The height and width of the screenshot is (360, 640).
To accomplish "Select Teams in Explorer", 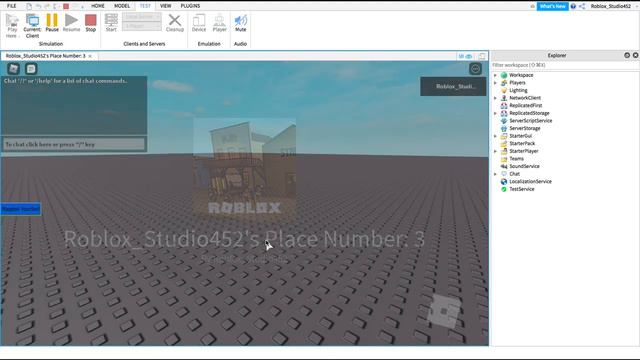I will (x=516, y=158).
